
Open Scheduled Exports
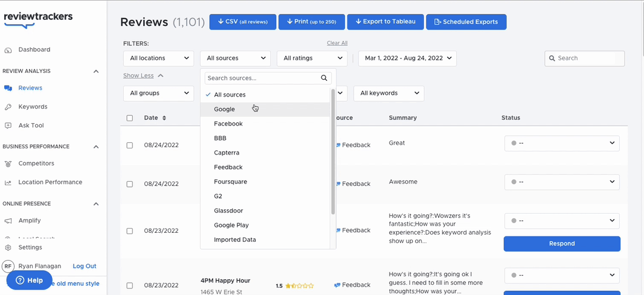[466, 22]
